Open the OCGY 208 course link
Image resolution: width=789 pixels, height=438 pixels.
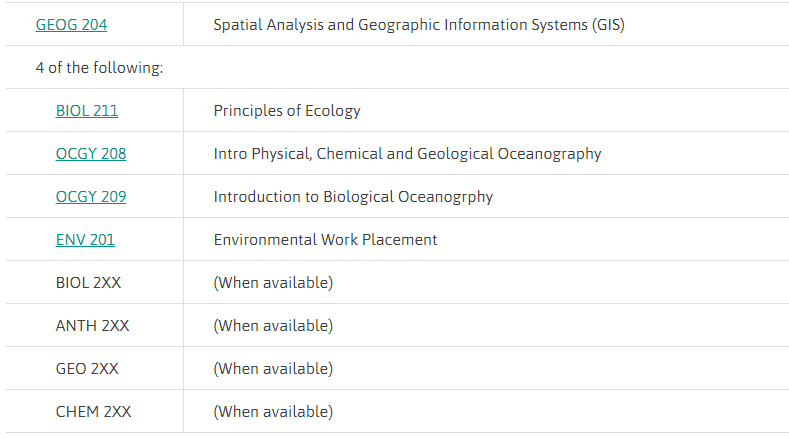coord(91,154)
